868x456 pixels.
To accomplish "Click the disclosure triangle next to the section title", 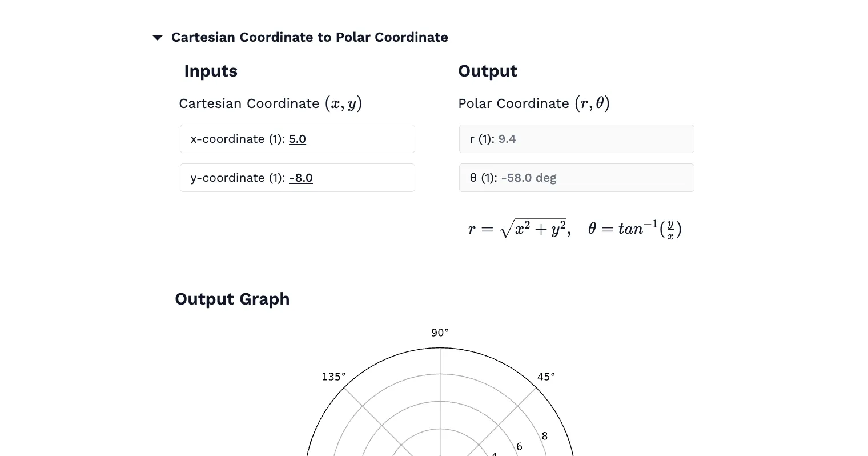I will click(158, 38).
